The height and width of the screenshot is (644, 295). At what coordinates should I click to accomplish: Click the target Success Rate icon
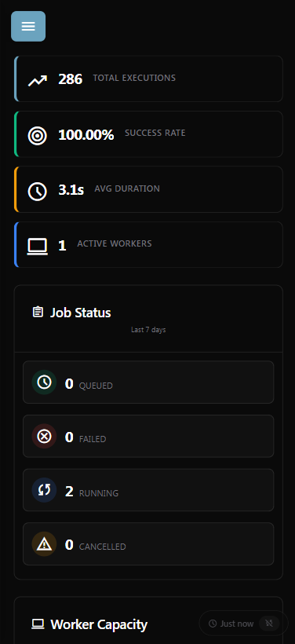tap(38, 136)
